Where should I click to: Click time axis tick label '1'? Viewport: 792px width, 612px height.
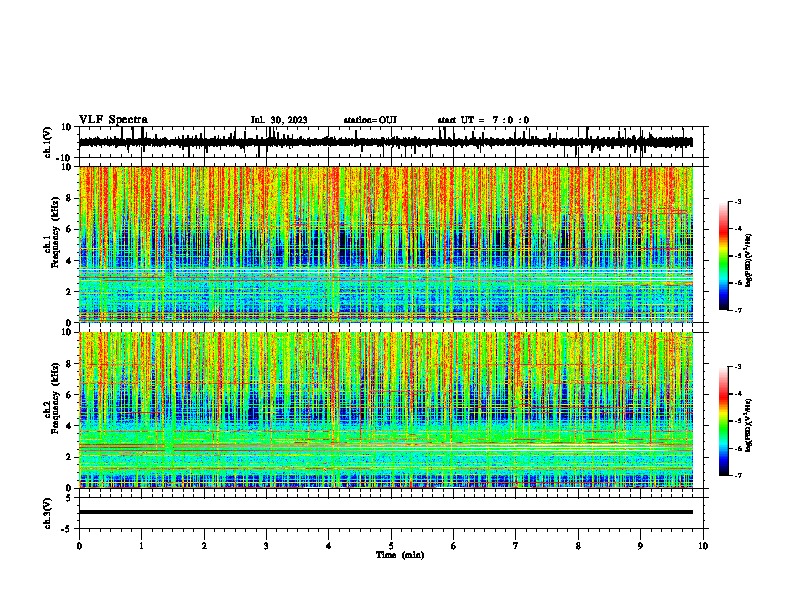point(141,546)
